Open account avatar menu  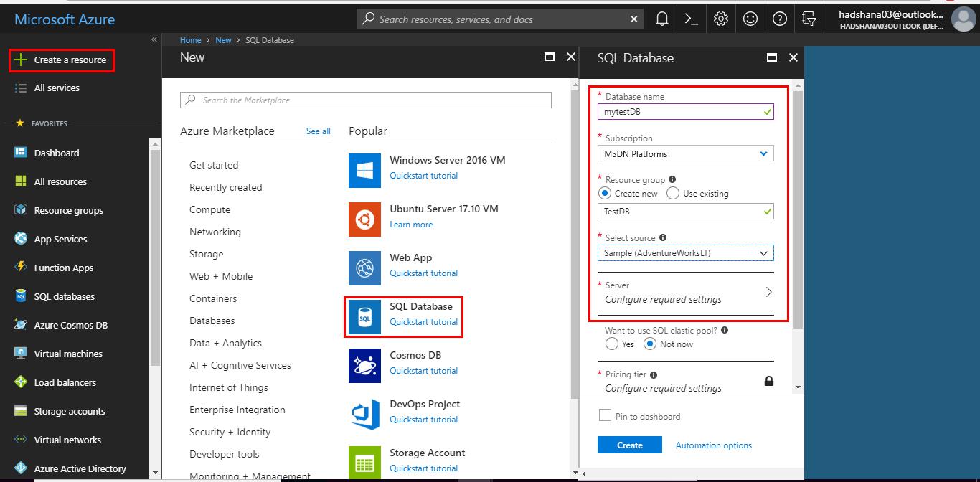(x=963, y=19)
